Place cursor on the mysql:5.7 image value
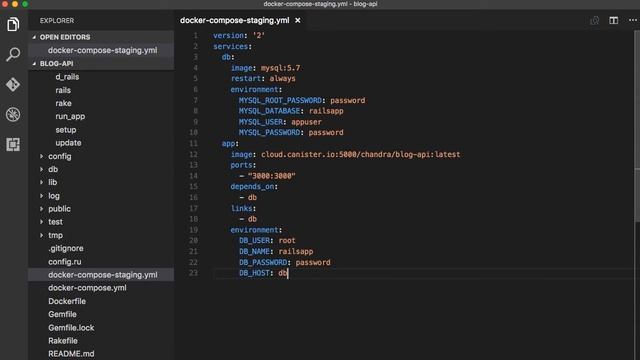Viewport: 640px width, 360px height. coord(280,68)
